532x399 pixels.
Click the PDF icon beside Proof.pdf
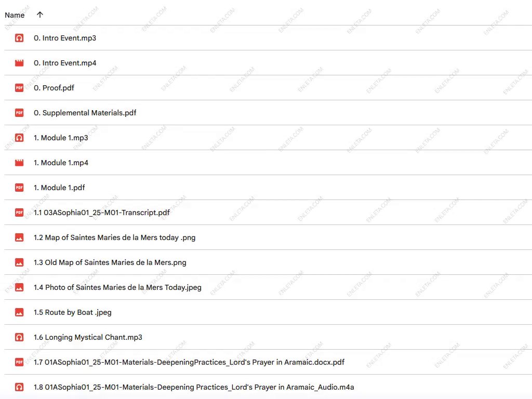pyautogui.click(x=19, y=88)
